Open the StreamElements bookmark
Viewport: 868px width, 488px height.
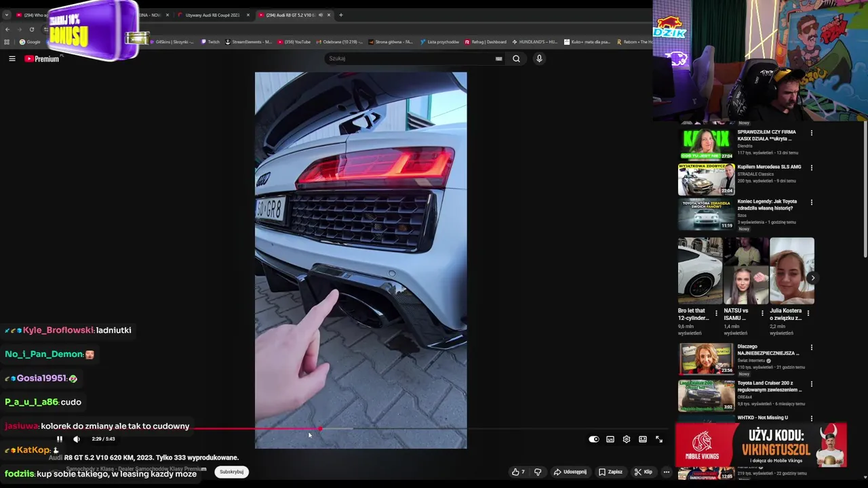tap(248, 42)
